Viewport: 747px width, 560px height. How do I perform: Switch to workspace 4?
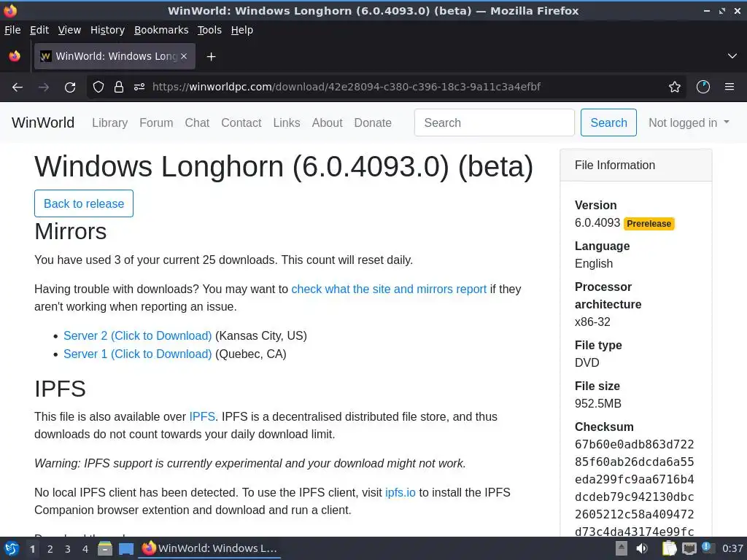tap(85, 549)
